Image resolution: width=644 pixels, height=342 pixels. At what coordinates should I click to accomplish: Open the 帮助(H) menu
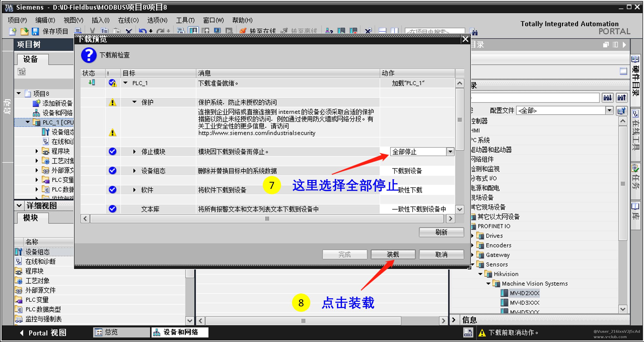click(x=242, y=20)
